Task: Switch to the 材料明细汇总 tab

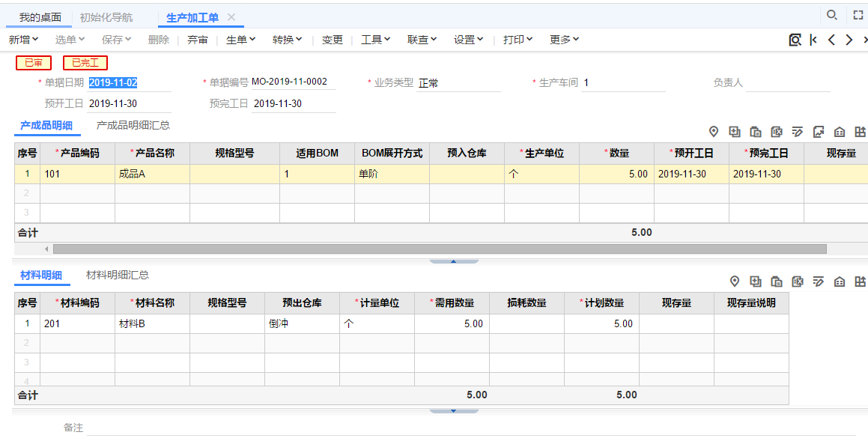Action: (118, 276)
